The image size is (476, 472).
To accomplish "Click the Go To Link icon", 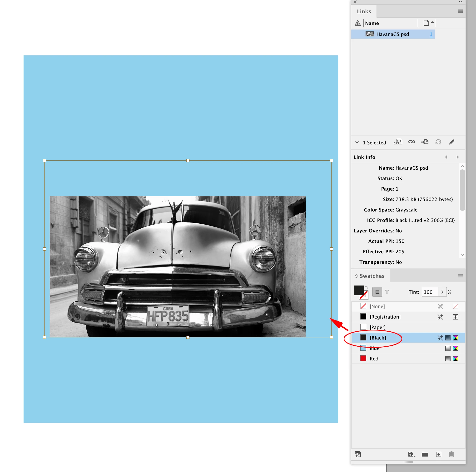I will pyautogui.click(x=425, y=142).
